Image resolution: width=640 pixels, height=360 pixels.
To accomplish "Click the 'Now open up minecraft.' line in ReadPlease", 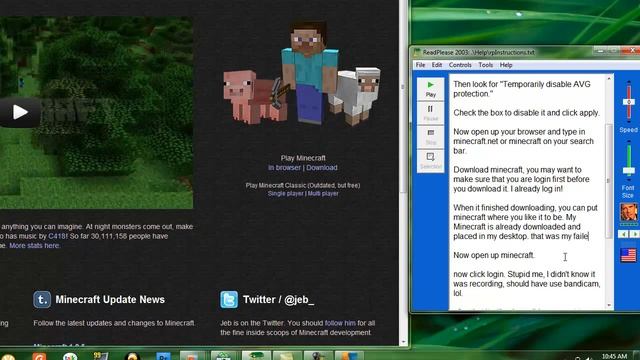I will point(494,256).
